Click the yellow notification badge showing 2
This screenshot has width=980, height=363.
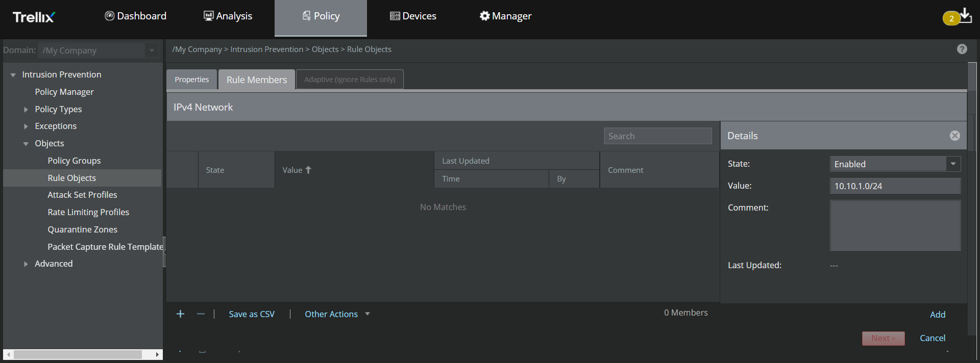click(x=951, y=18)
